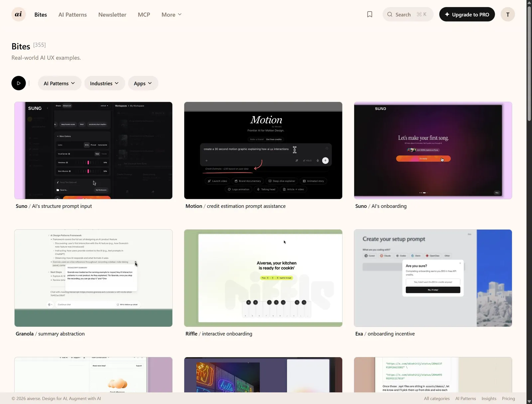Click 'Exa / onboarding incentive' title

385,334
